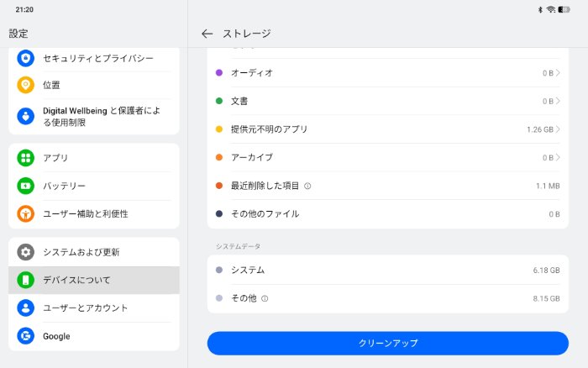Open セキュリティとプライバシー shield icon
This screenshot has width=588, height=368.
click(26, 58)
